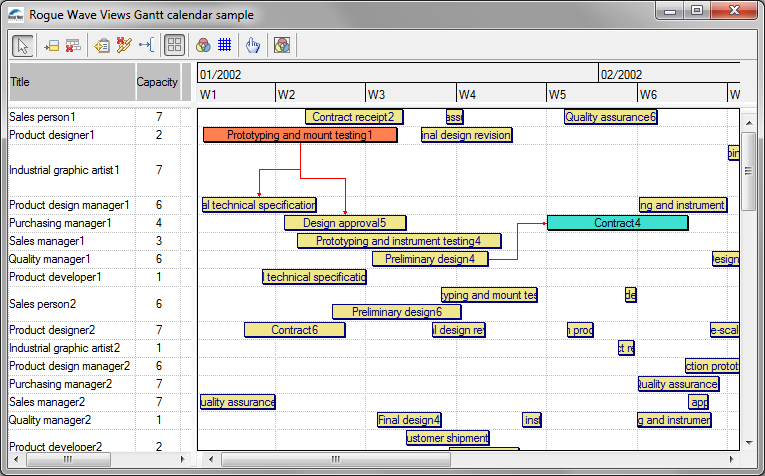Toggle the blue grid display icon
The width and height of the screenshot is (765, 476).
pyautogui.click(x=225, y=45)
